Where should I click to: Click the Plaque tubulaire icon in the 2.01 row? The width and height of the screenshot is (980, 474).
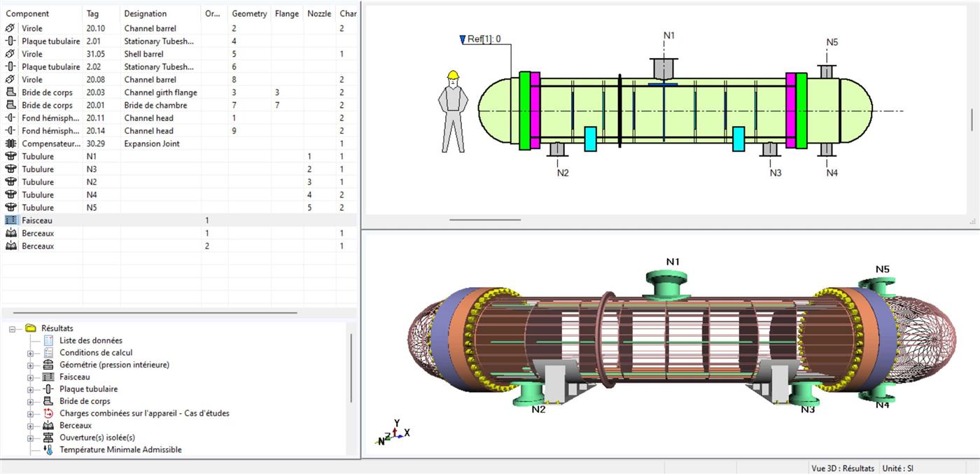click(10, 41)
